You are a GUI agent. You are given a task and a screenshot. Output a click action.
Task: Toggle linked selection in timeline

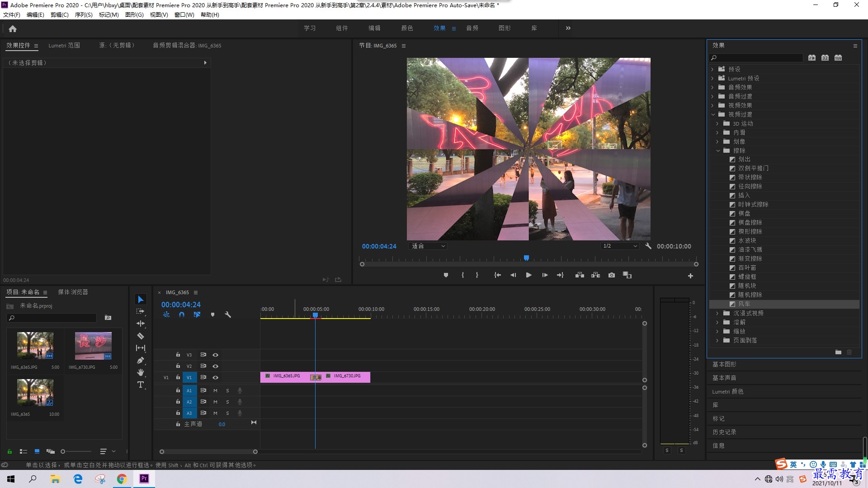click(x=197, y=314)
